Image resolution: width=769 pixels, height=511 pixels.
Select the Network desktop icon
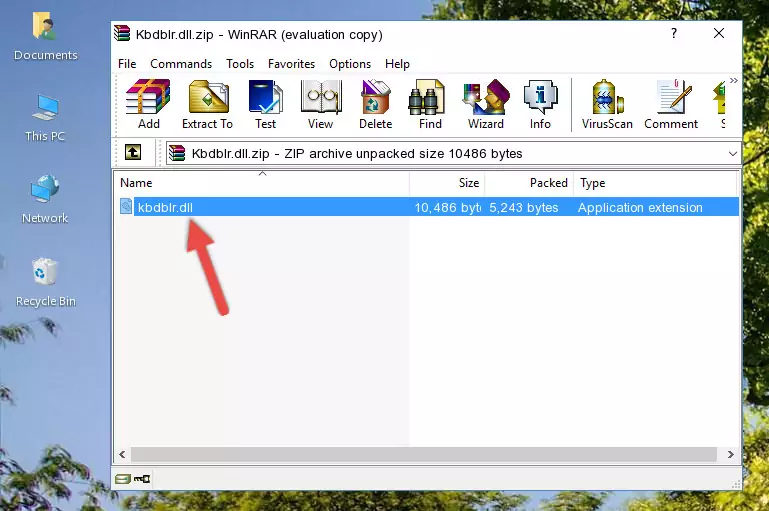45,199
